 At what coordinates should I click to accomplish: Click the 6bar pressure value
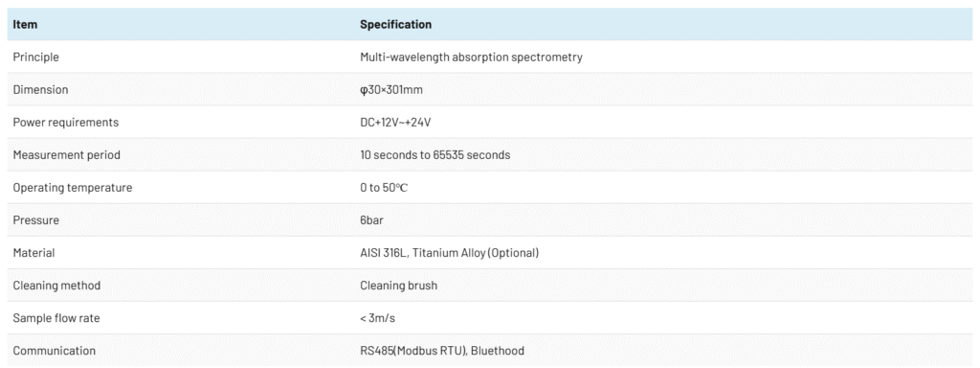pyautogui.click(x=372, y=220)
